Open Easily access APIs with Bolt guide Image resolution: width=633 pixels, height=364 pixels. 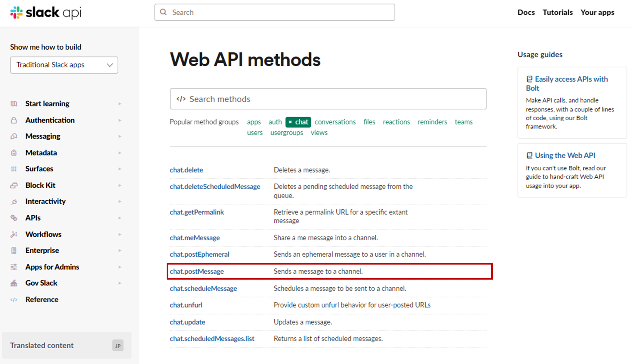(x=567, y=84)
